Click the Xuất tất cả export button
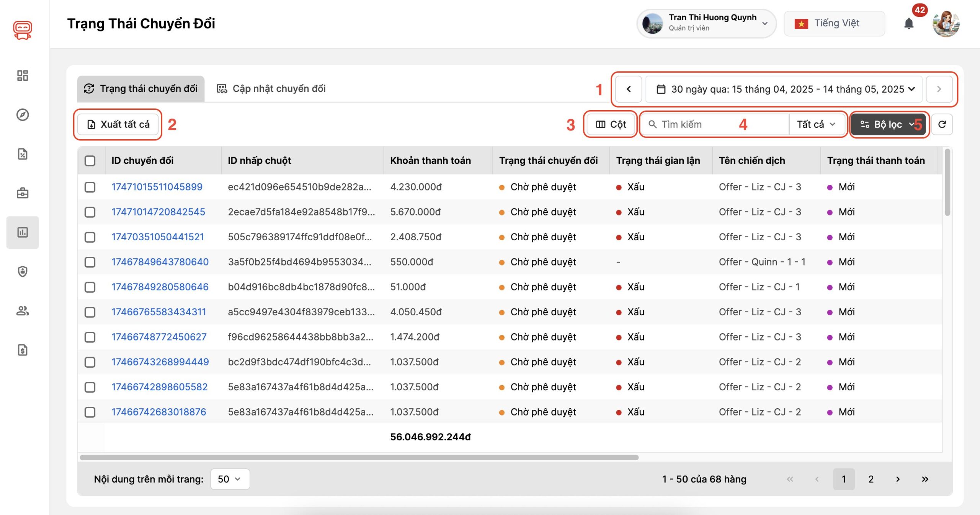The image size is (980, 515). point(118,124)
